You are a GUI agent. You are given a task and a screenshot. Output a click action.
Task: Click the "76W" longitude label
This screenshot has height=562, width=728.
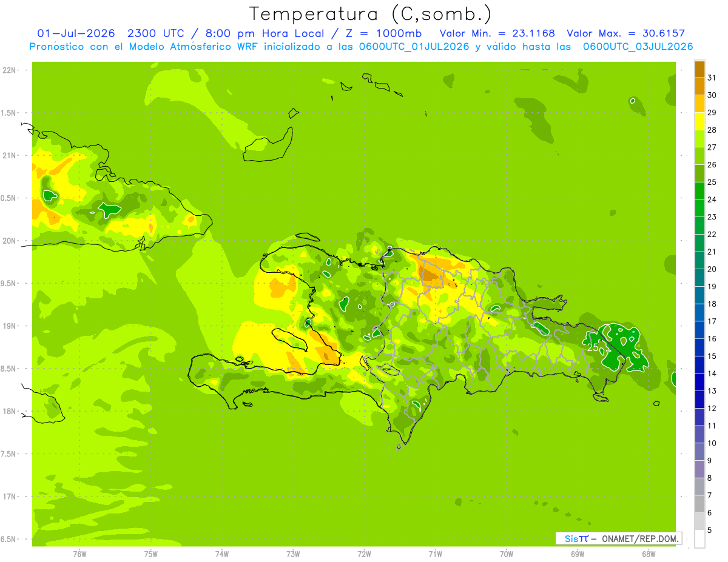[79, 554]
